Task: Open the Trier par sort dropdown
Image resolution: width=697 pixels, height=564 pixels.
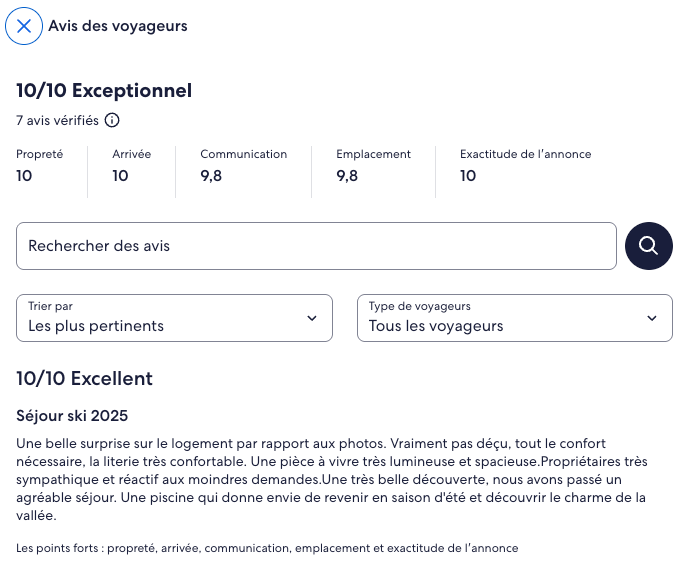Action: point(175,318)
